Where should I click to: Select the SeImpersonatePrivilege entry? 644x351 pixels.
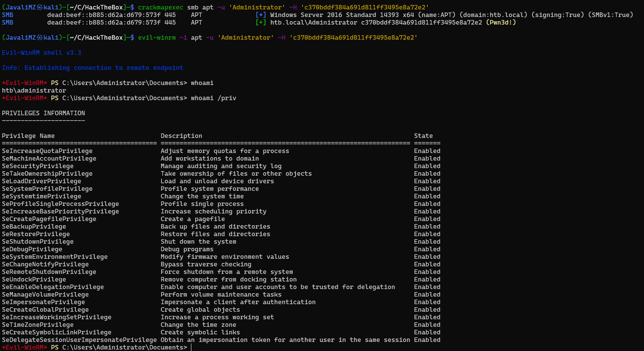[x=43, y=302]
